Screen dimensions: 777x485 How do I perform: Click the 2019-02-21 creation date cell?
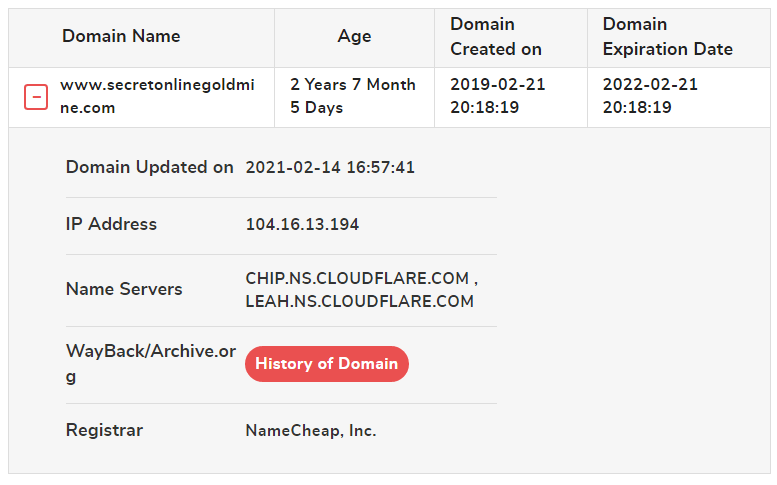(x=498, y=96)
